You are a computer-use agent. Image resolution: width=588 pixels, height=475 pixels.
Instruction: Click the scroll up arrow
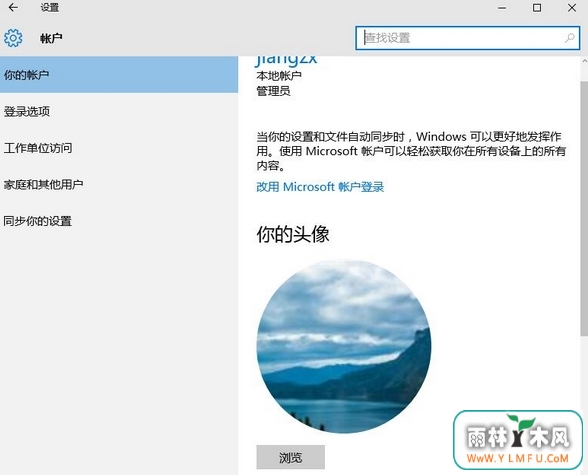pyautogui.click(x=584, y=61)
